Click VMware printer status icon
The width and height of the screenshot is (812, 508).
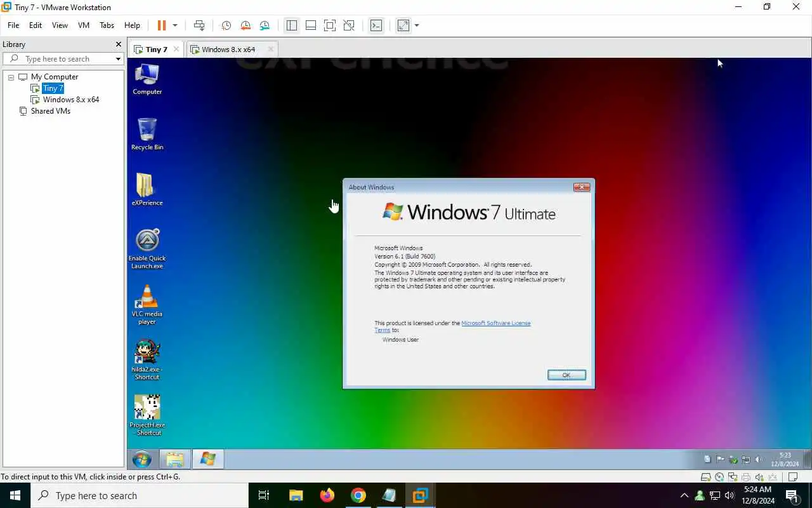pos(745,477)
